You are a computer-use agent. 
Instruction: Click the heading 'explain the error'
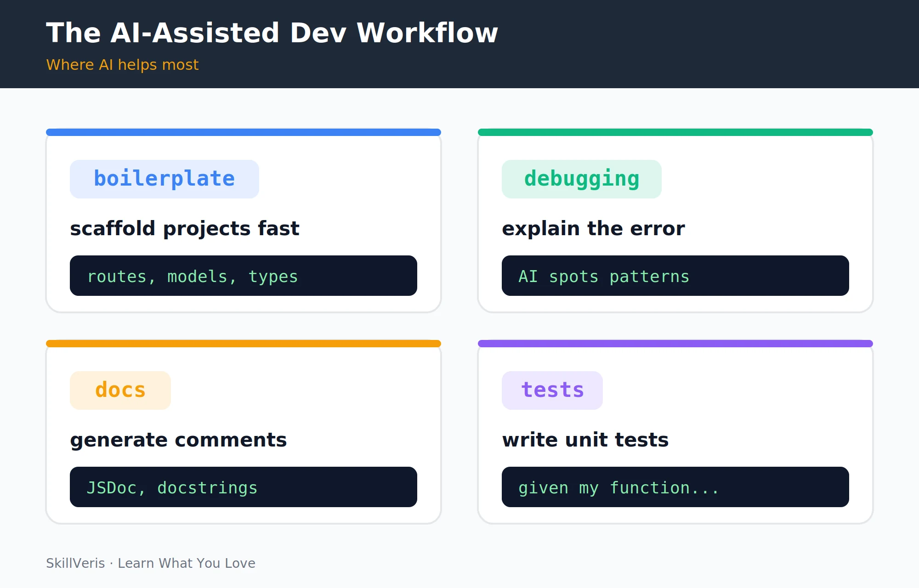(x=593, y=229)
